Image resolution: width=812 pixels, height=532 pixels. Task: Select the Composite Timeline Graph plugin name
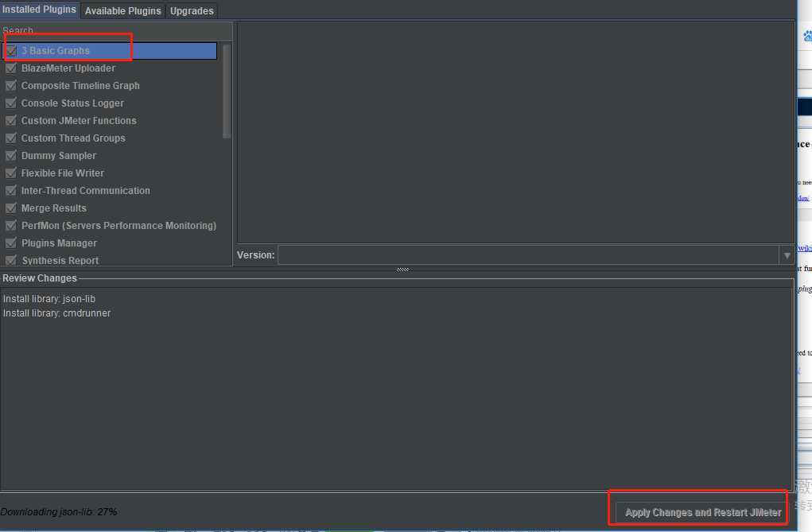tap(80, 85)
